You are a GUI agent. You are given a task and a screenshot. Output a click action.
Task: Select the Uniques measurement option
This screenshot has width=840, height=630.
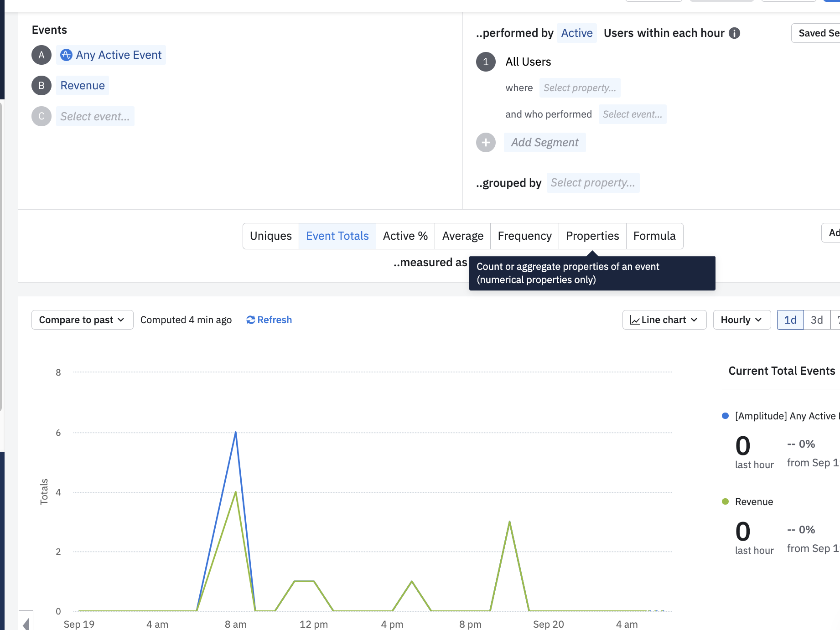271,236
